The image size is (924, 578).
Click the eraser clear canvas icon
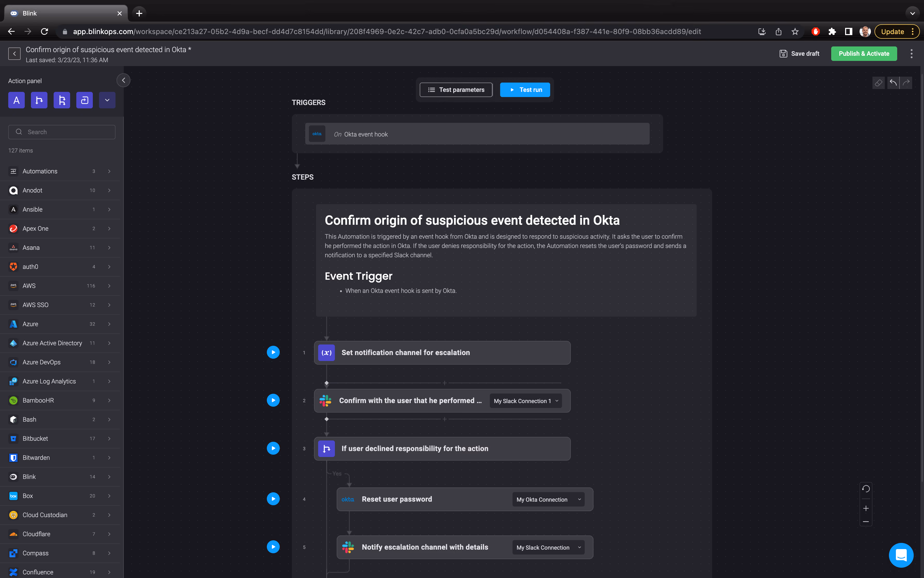[878, 83]
